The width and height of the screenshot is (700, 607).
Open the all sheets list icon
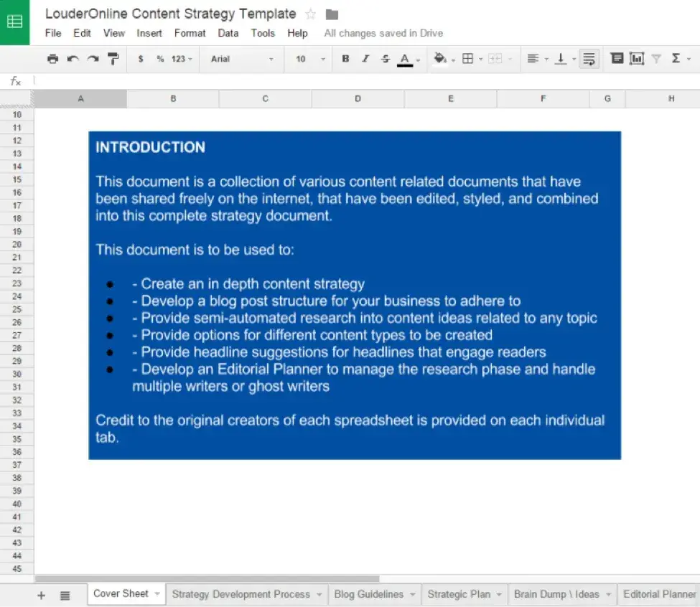[x=65, y=595]
